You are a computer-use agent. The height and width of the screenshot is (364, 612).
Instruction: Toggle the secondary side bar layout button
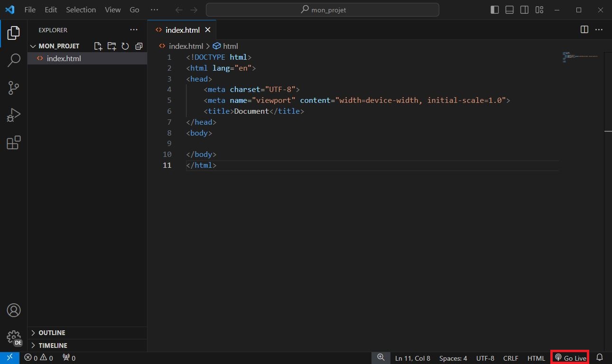click(x=524, y=10)
